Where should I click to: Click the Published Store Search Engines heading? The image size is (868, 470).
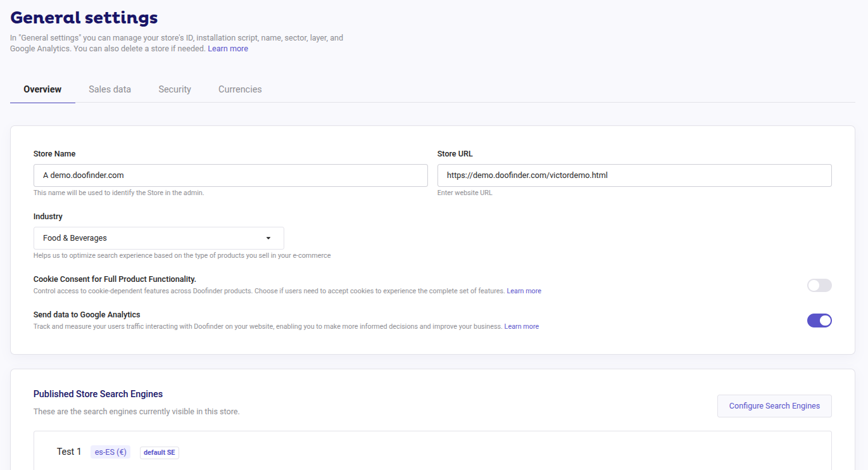pyautogui.click(x=98, y=393)
